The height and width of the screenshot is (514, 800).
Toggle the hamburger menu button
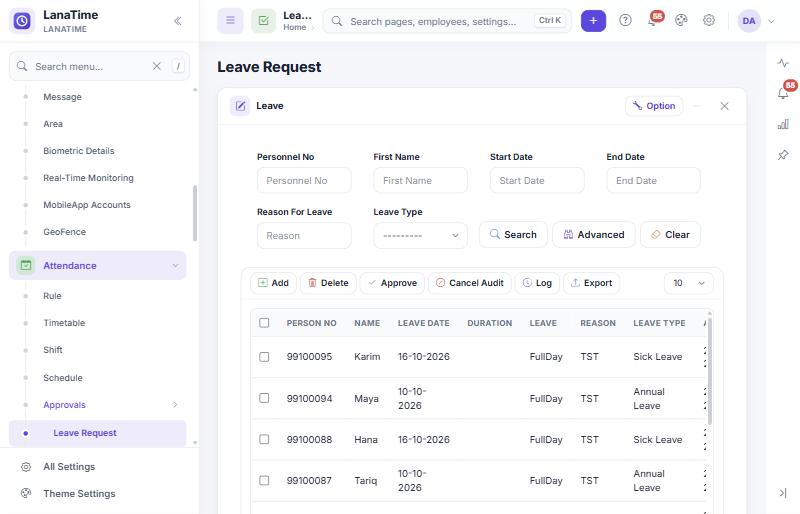(231, 21)
